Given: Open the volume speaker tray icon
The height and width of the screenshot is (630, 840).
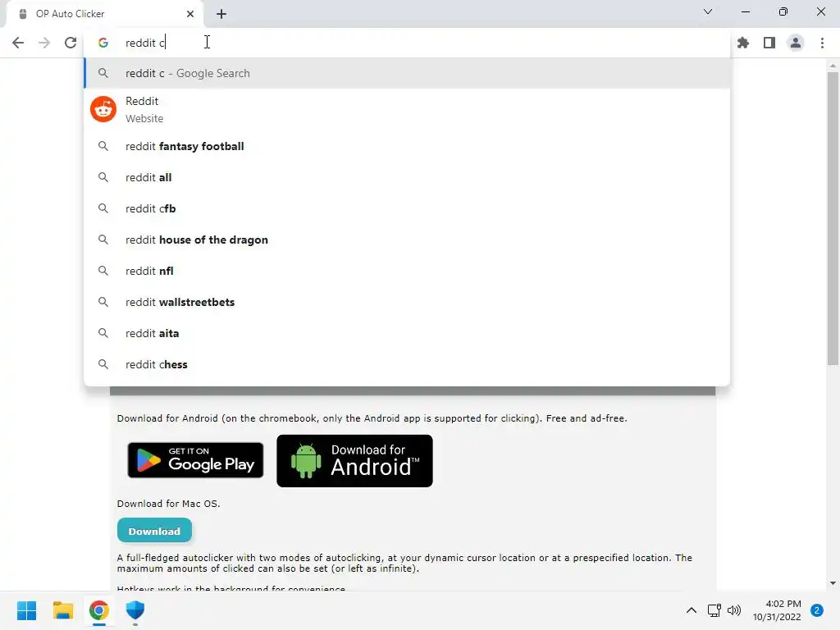Looking at the screenshot, I should (x=734, y=610).
